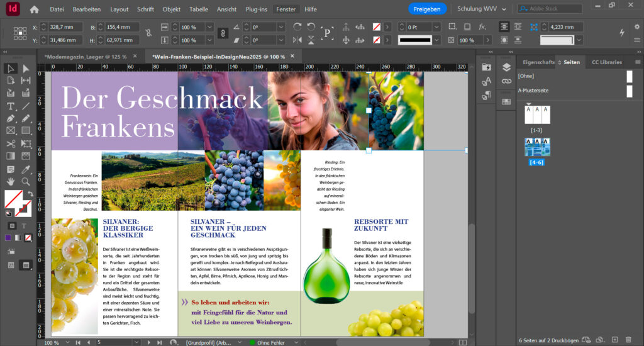The height and width of the screenshot is (346, 644).
Task: Switch to CC Libraries panel tab
Action: click(x=607, y=62)
